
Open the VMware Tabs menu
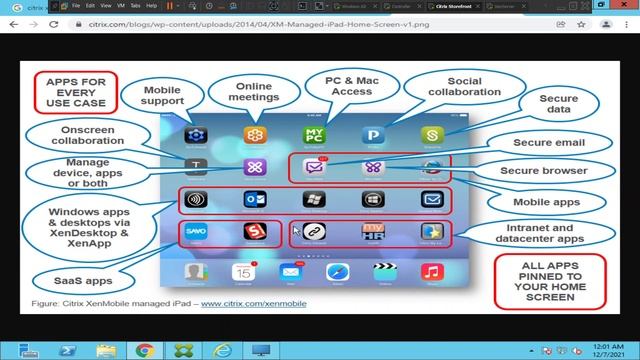(135, 6)
